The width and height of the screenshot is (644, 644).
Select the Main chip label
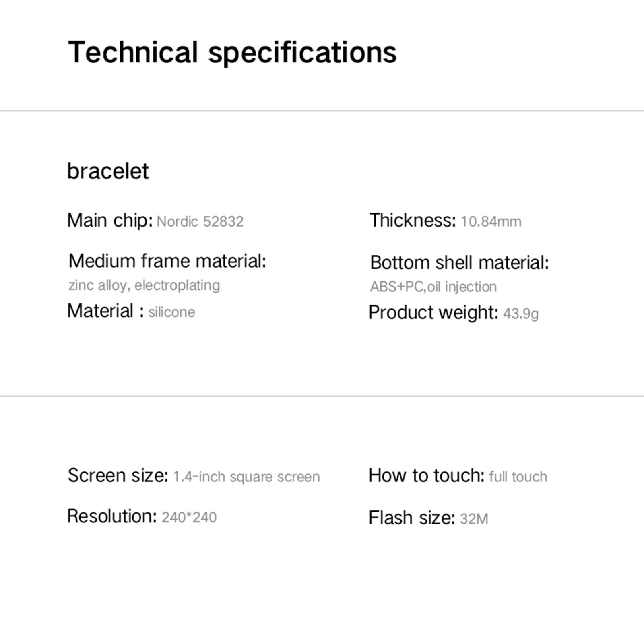pyautogui.click(x=109, y=221)
